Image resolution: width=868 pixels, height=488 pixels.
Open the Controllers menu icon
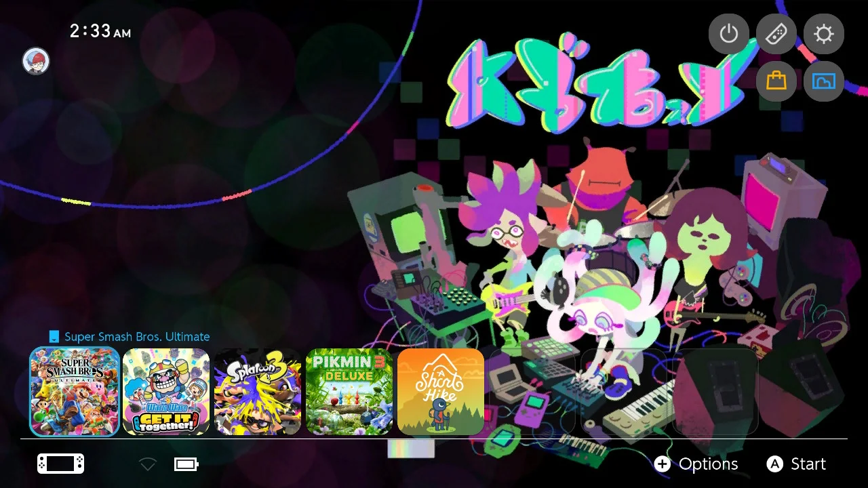tap(776, 33)
